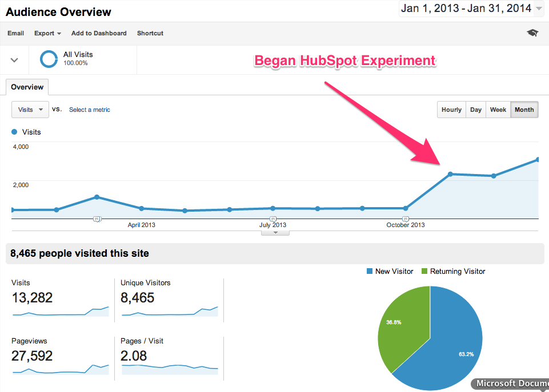The width and height of the screenshot is (549, 392).
Task: Click the Audience Overview heading
Action: pos(58,12)
